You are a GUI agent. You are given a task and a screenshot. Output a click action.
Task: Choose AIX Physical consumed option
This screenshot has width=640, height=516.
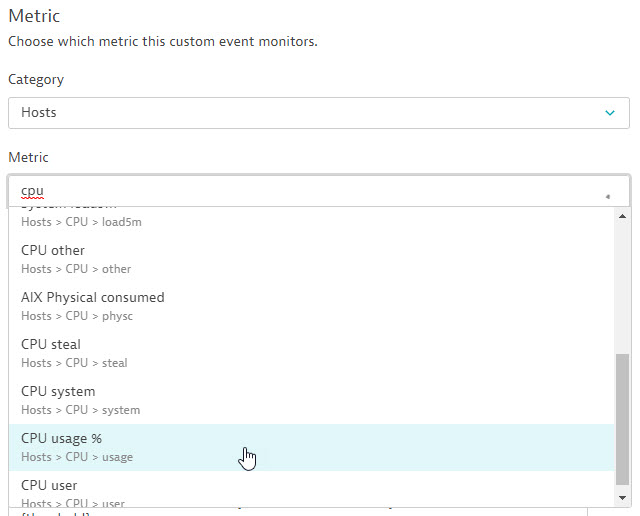[x=92, y=298]
